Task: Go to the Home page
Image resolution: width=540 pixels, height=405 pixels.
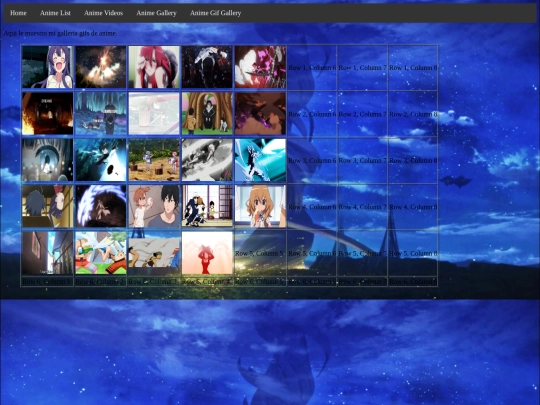Action: click(18, 13)
